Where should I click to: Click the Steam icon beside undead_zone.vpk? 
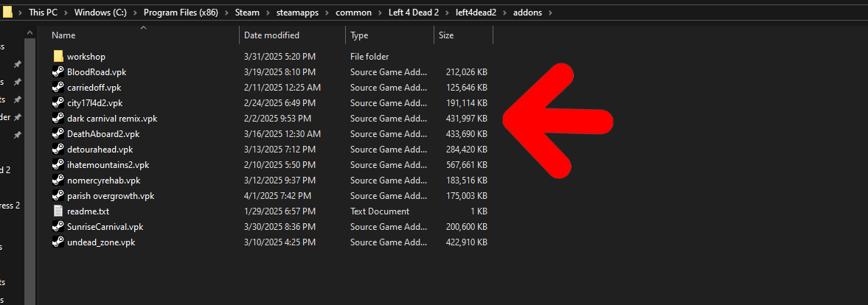tap(58, 242)
